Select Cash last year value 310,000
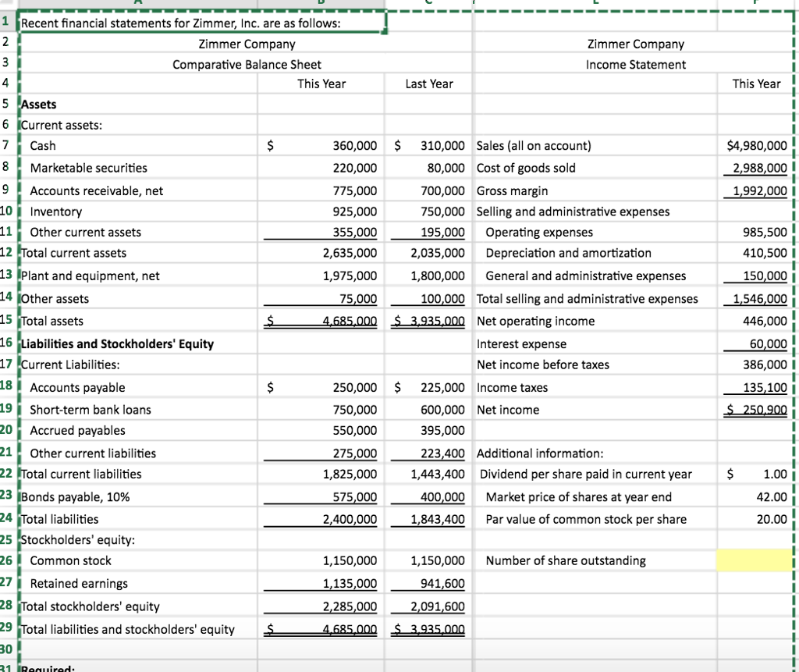Screen dimensions: 799x672 [442, 146]
